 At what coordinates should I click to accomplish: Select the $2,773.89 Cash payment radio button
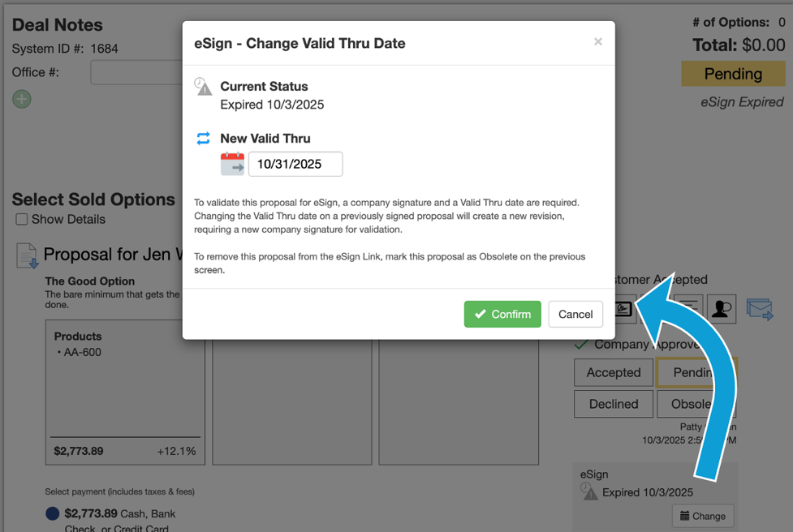[x=52, y=513]
